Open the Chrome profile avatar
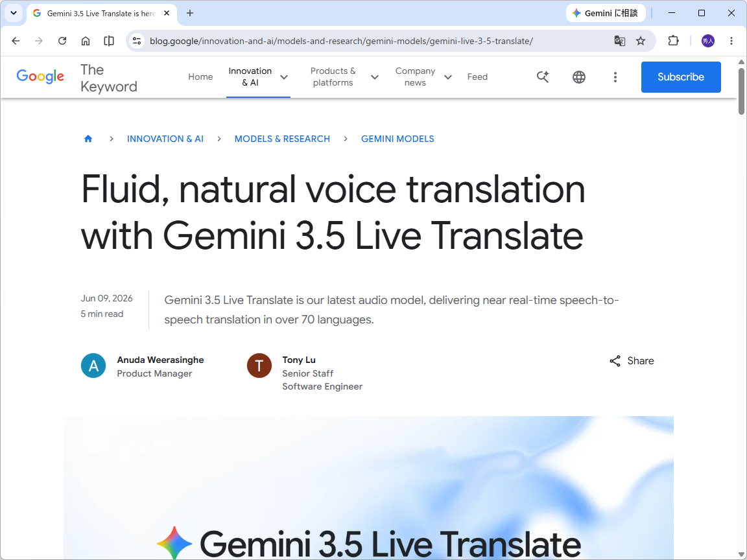This screenshot has height=560, width=747. pos(708,41)
